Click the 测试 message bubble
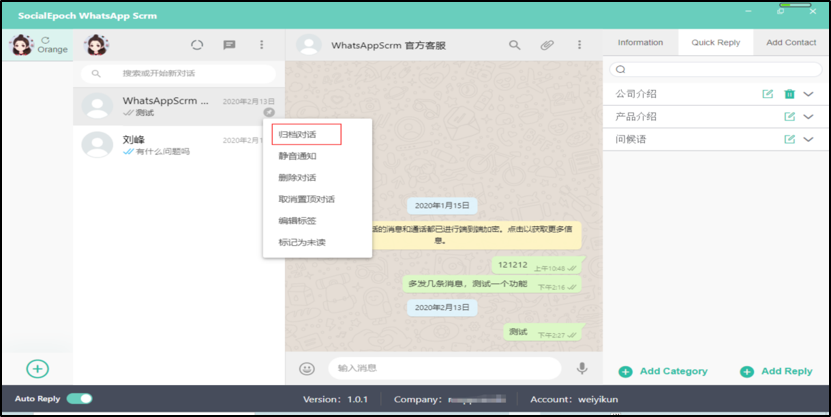 (543, 332)
